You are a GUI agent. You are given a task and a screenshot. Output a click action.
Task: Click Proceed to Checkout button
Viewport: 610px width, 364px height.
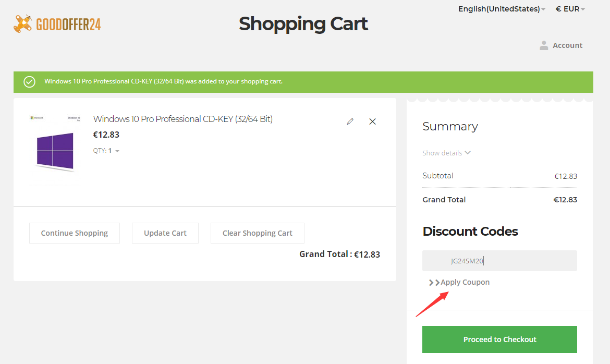pyautogui.click(x=499, y=339)
